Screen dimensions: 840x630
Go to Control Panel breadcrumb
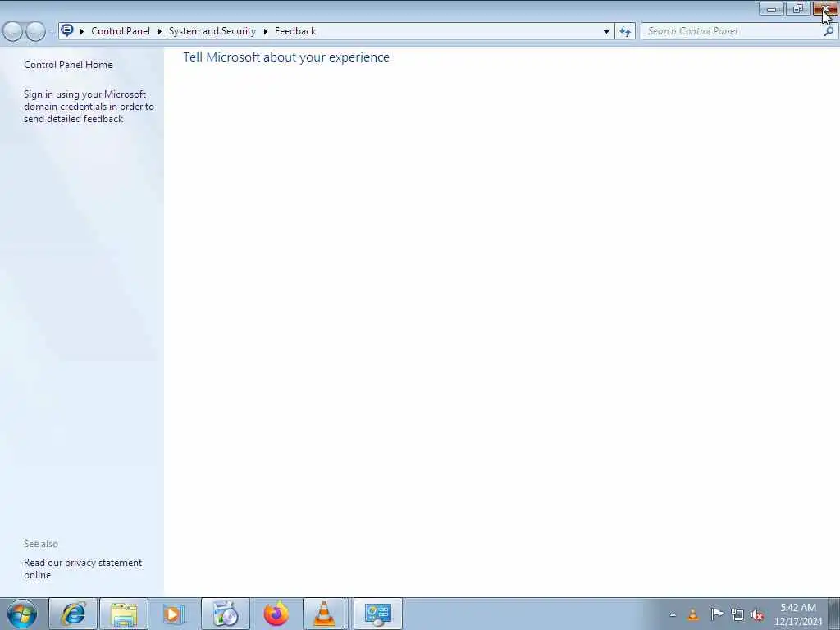(121, 31)
